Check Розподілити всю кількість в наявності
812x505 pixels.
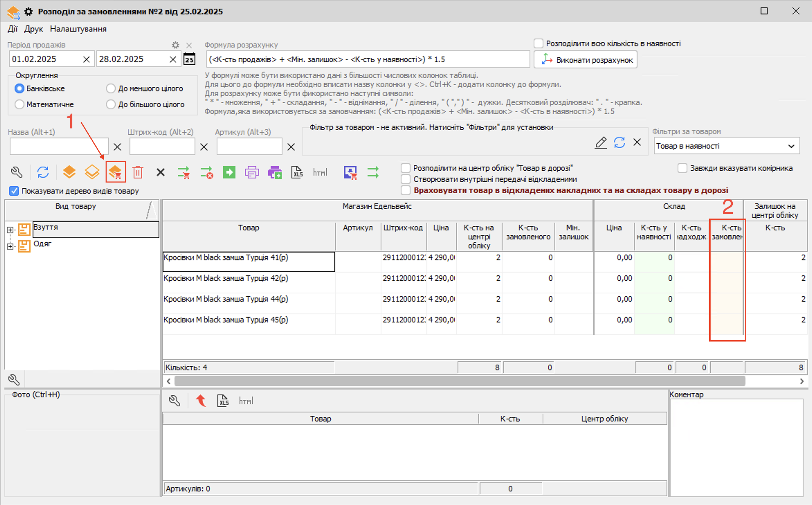(538, 44)
